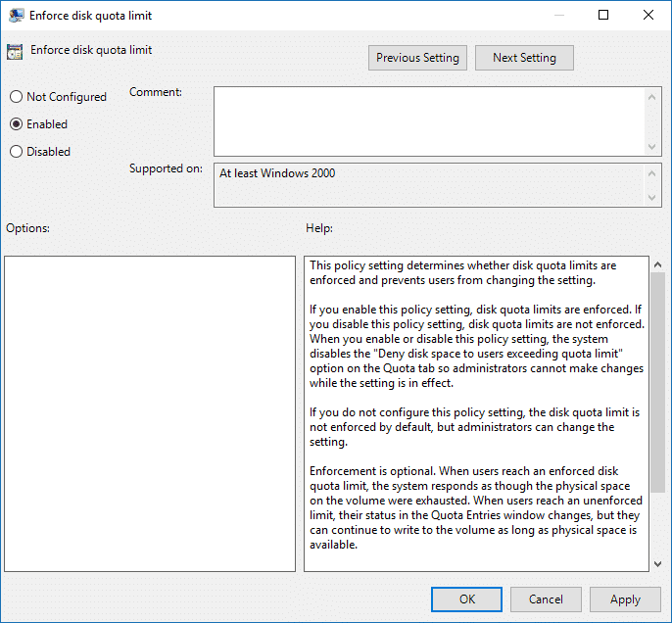Viewport: 672px width, 623px height.
Task: Click the 'Supported on:' label
Action: point(166,168)
